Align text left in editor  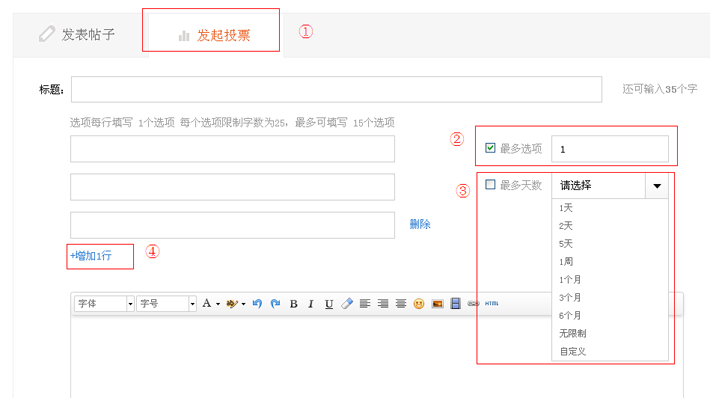[365, 303]
